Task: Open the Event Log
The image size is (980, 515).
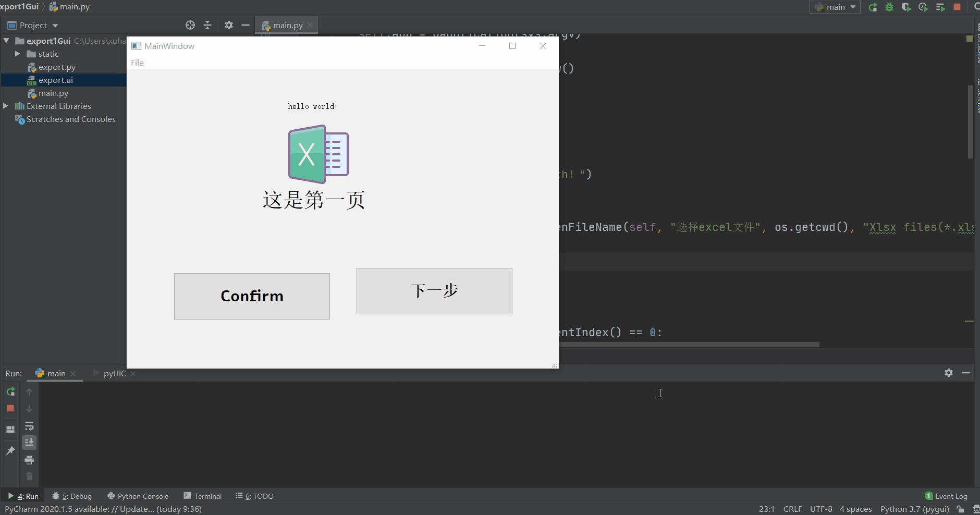Action: pyautogui.click(x=946, y=496)
